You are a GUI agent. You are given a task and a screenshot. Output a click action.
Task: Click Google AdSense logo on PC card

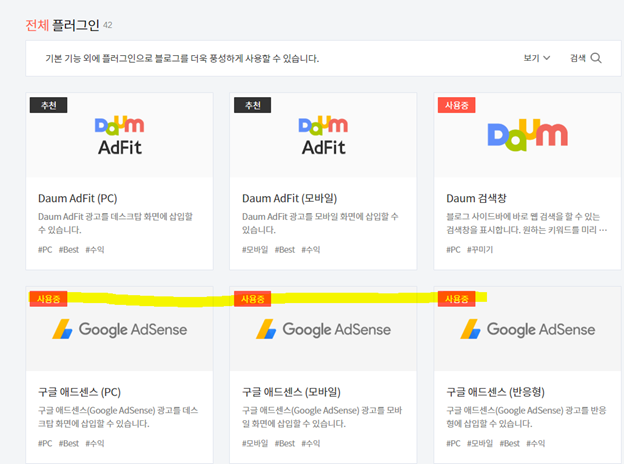tap(119, 329)
